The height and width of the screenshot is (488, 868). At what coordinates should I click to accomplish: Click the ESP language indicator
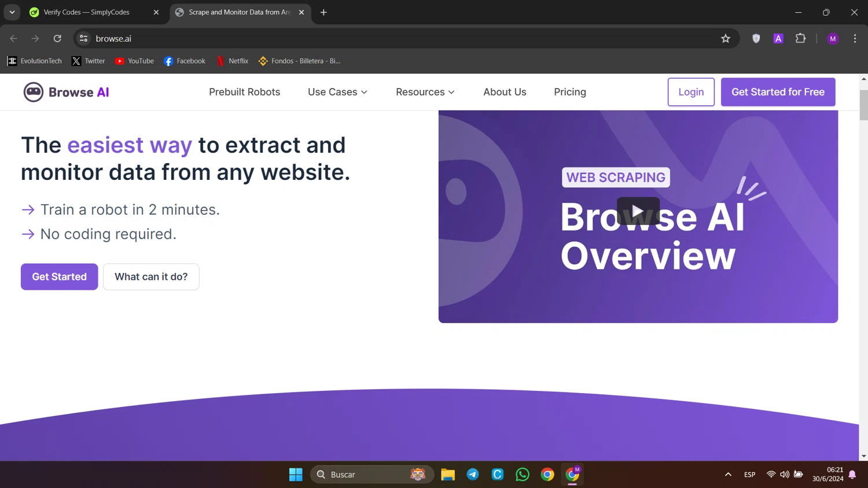tap(749, 475)
